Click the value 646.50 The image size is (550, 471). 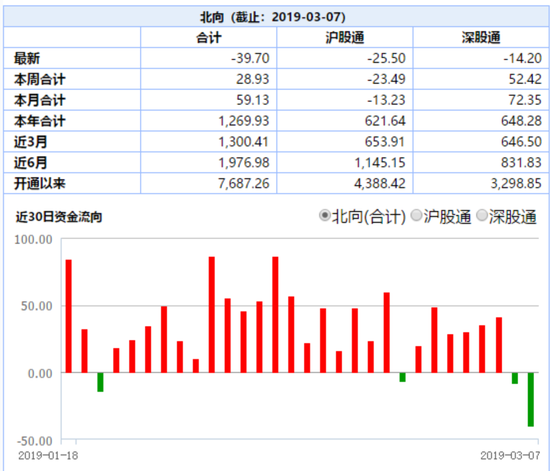point(522,142)
